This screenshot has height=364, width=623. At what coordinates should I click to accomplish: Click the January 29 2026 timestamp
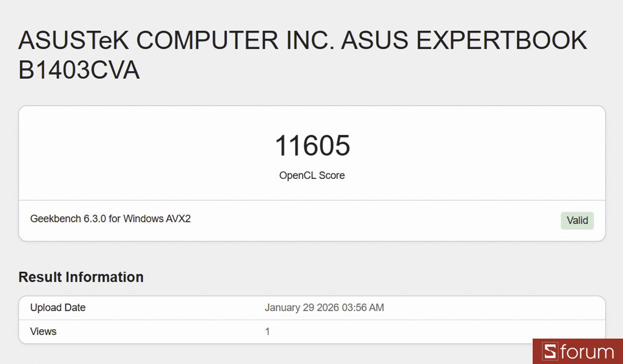coord(323,307)
